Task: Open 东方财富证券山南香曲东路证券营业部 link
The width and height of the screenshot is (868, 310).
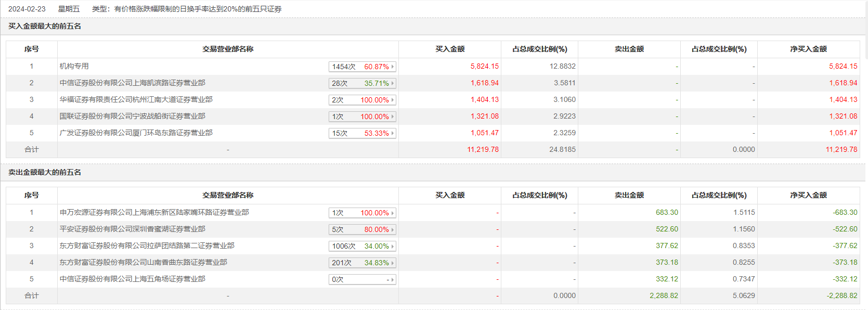Action: click(143, 262)
